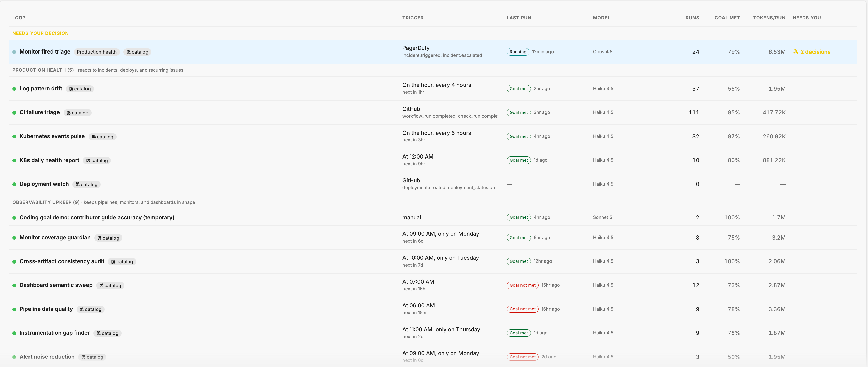
Task: Sort by the LOOP column header
Action: [x=19, y=18]
